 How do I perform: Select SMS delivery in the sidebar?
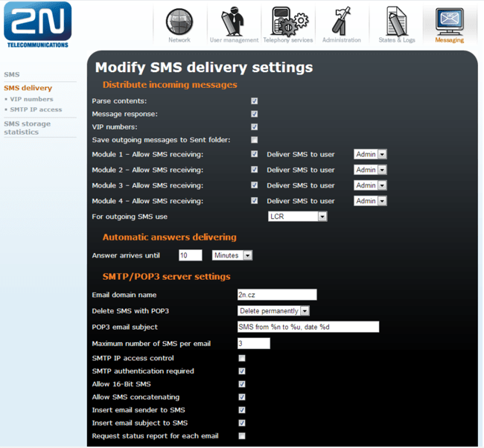pyautogui.click(x=28, y=88)
